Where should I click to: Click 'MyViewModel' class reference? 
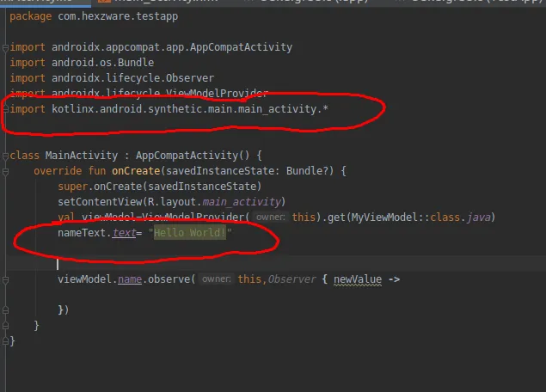click(x=384, y=217)
